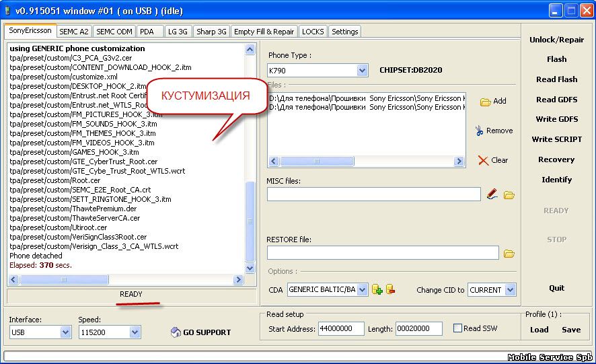Click the Save profile button
Viewport: 596px width, 364px height.
click(x=571, y=330)
